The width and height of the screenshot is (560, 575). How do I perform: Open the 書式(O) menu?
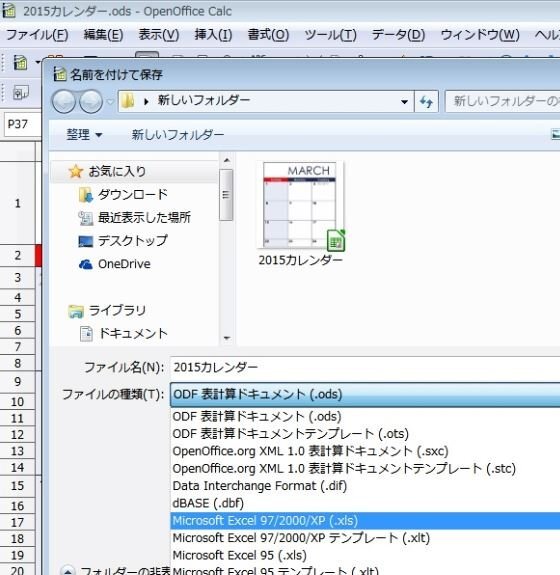[x=268, y=35]
